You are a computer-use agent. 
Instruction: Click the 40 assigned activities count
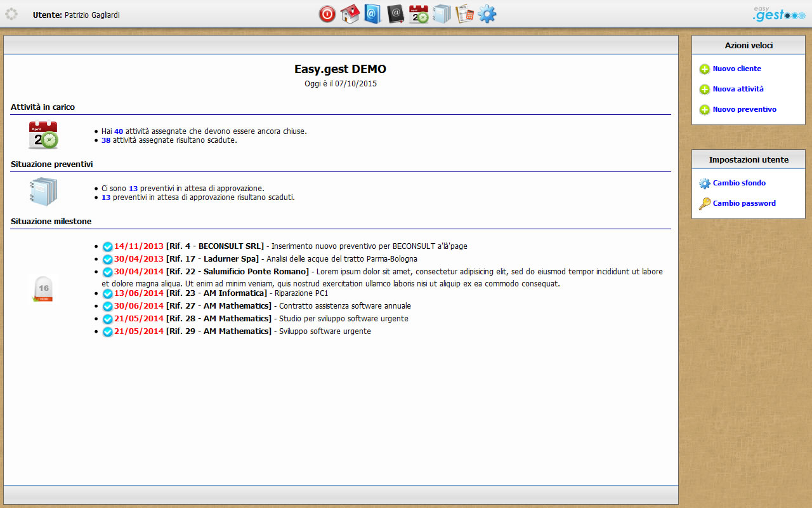(x=119, y=131)
